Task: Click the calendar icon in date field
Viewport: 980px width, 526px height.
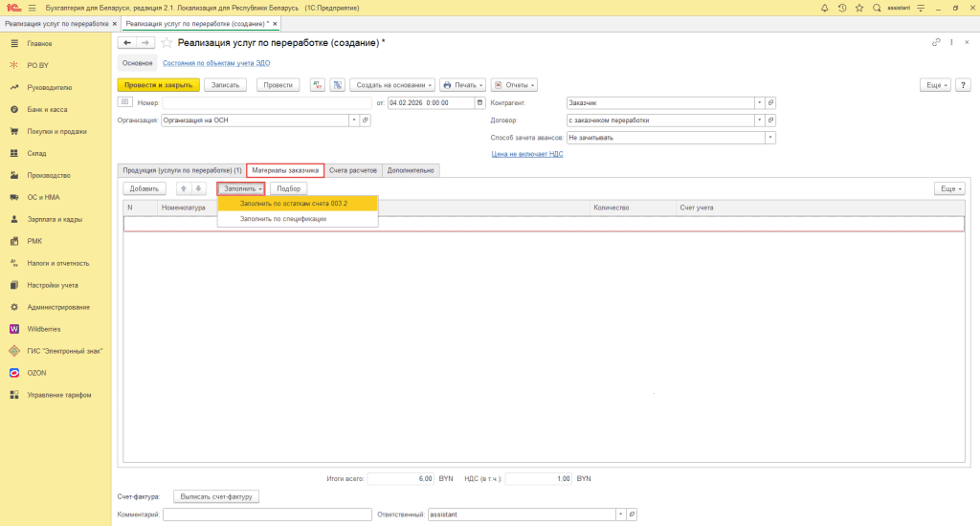Action: pyautogui.click(x=480, y=102)
